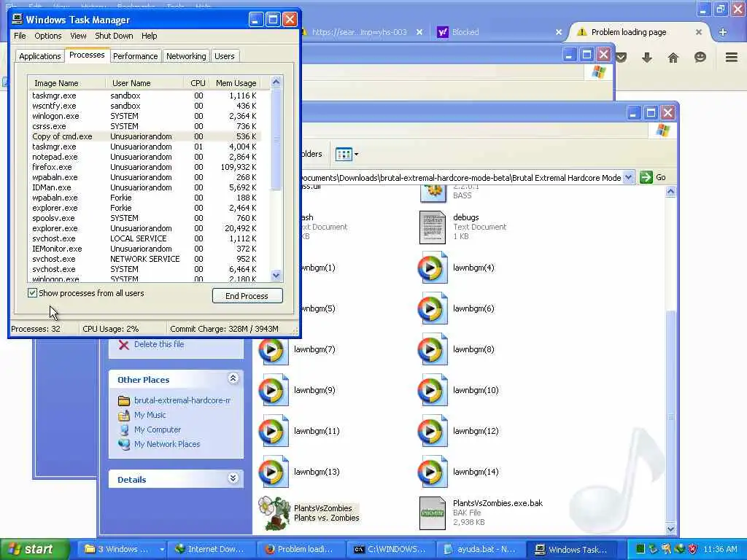Image resolution: width=747 pixels, height=560 pixels.
Task: Click the Windows start button
Action: [35, 549]
